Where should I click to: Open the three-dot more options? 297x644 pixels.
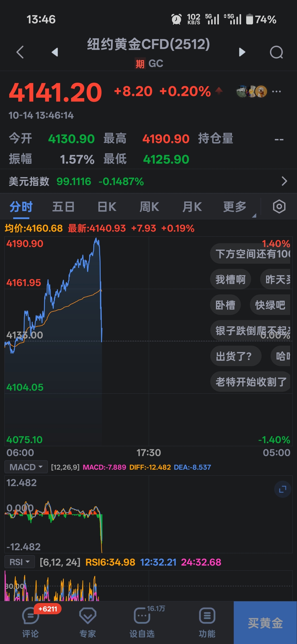(276, 91)
